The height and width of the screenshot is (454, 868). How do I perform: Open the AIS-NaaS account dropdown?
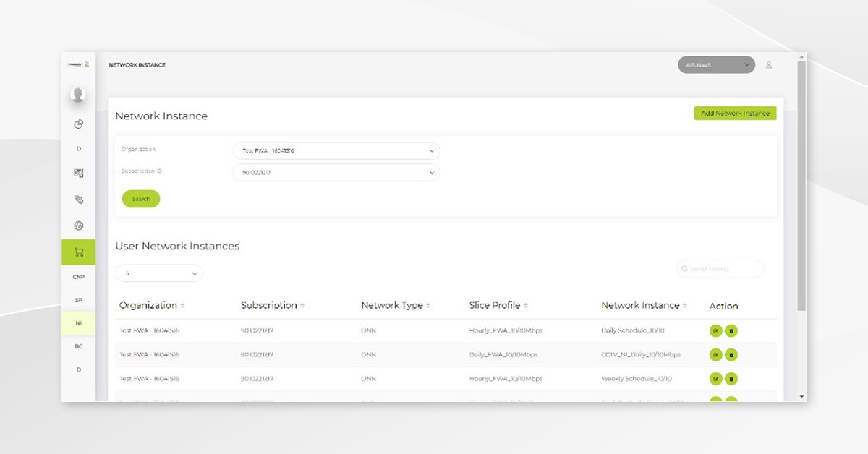(x=716, y=65)
